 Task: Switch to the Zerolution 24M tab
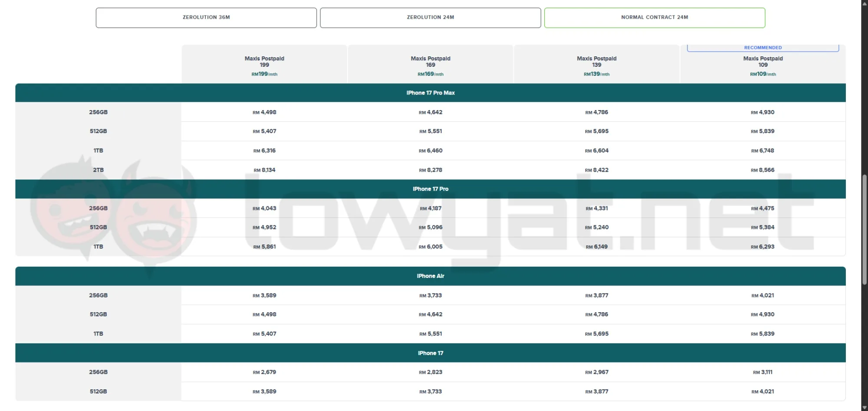431,18
